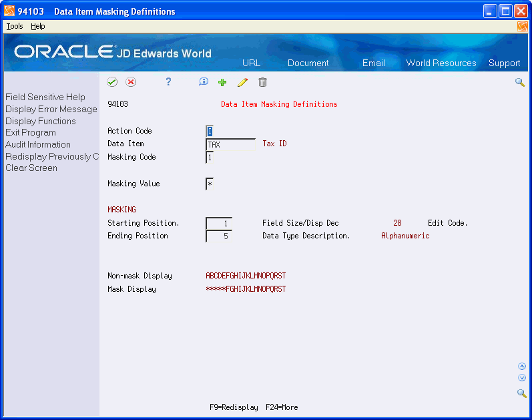Select Redisplay Previously C in sidebar
The height and width of the screenshot is (420, 532).
point(52,156)
